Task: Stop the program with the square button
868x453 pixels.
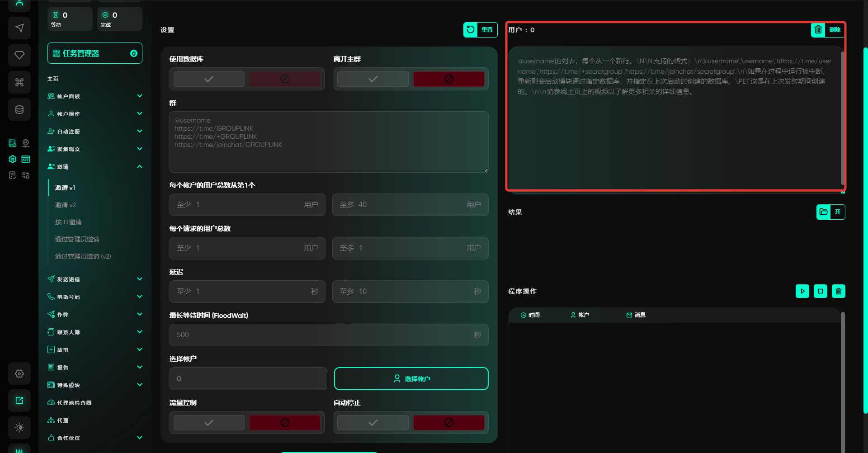Action: pyautogui.click(x=820, y=291)
